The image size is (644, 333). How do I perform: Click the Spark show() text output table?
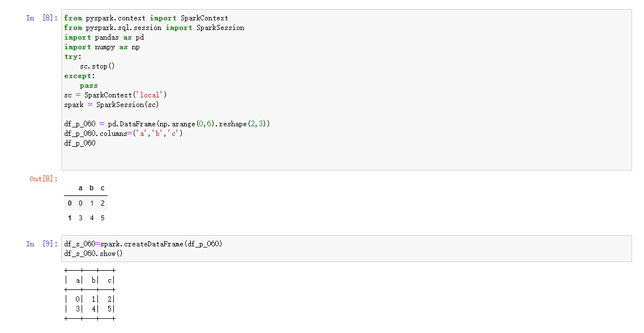click(x=91, y=294)
